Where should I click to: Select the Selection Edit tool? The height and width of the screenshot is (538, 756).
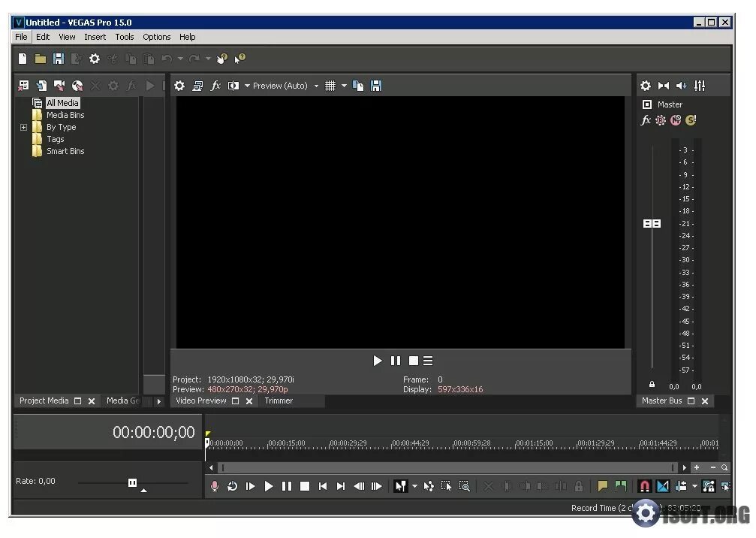[447, 486]
